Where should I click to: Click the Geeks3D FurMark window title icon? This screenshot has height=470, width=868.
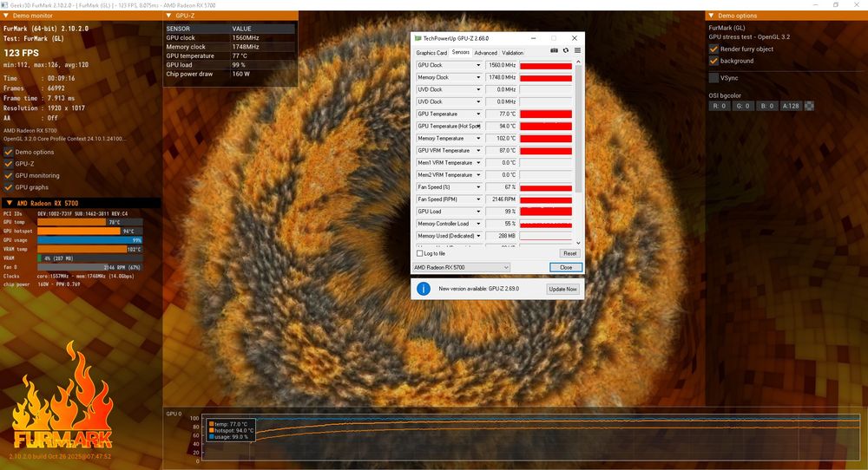coord(4,5)
